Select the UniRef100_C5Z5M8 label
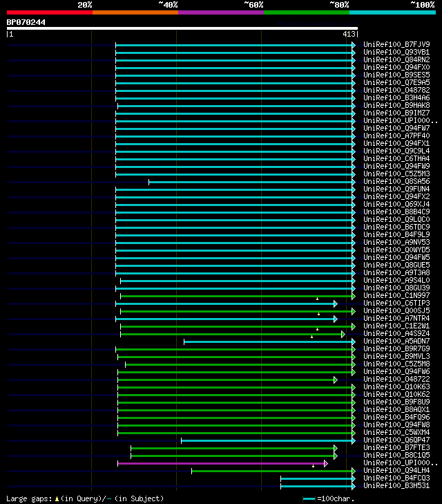Image resolution: width=442 pixels, height=504 pixels. [x=396, y=364]
